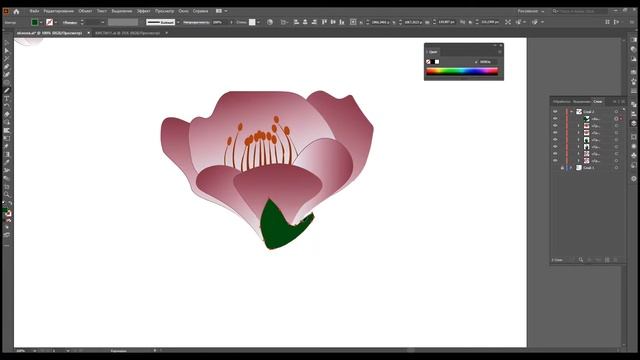This screenshot has width=640, height=360.
Task: Click Create New Layer icon in Layers panel
Action: (607, 260)
